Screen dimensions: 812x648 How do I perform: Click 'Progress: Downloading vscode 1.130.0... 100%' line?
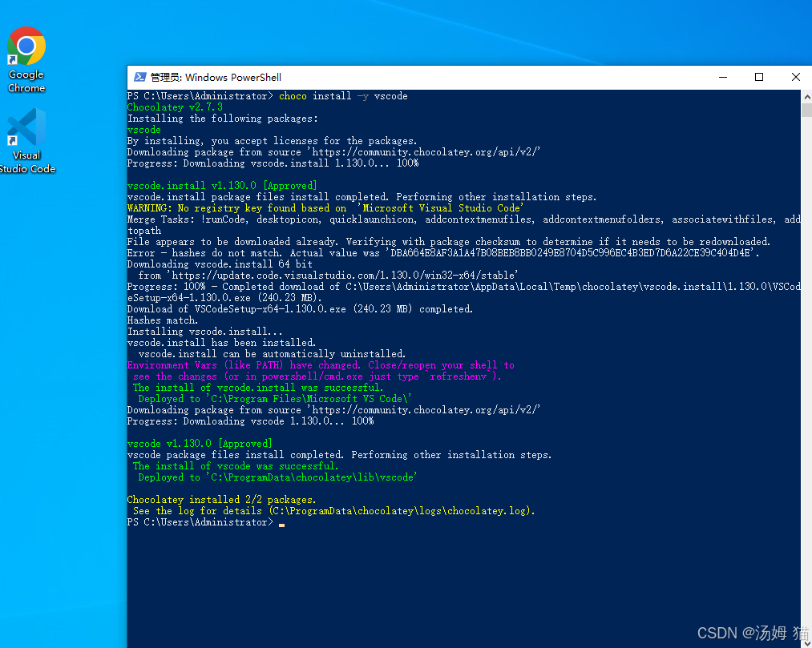coord(251,421)
